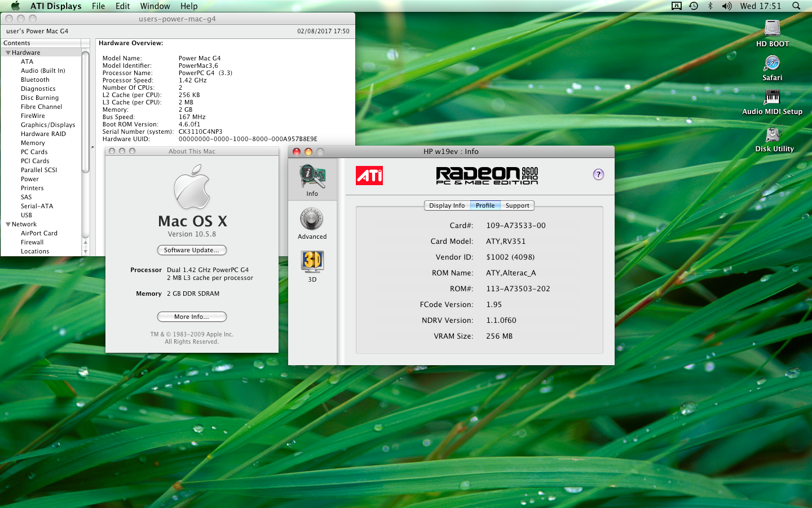The height and width of the screenshot is (508, 812).
Task: Click the Version 10.5.8 text
Action: coord(192,234)
